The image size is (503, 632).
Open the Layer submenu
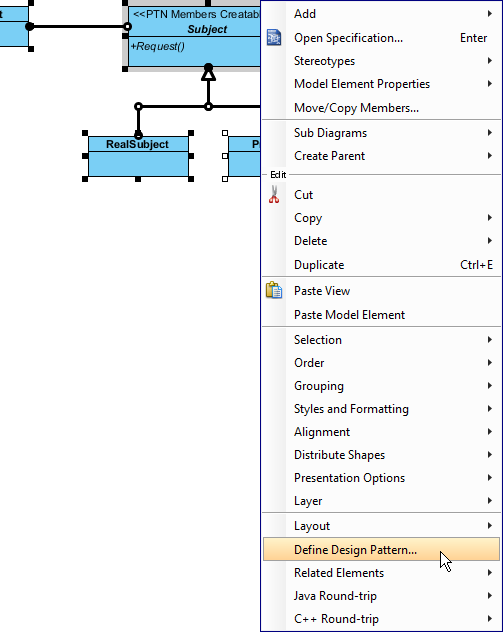coord(381,501)
